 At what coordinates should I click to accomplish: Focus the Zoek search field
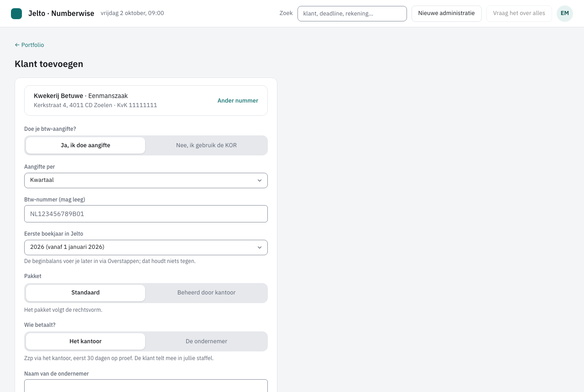[352, 14]
